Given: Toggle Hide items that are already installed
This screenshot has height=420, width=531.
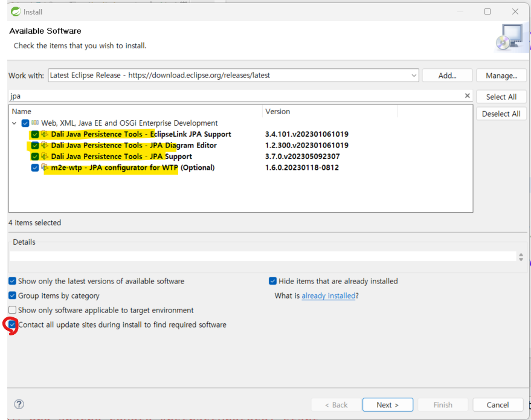Looking at the screenshot, I should [272, 281].
